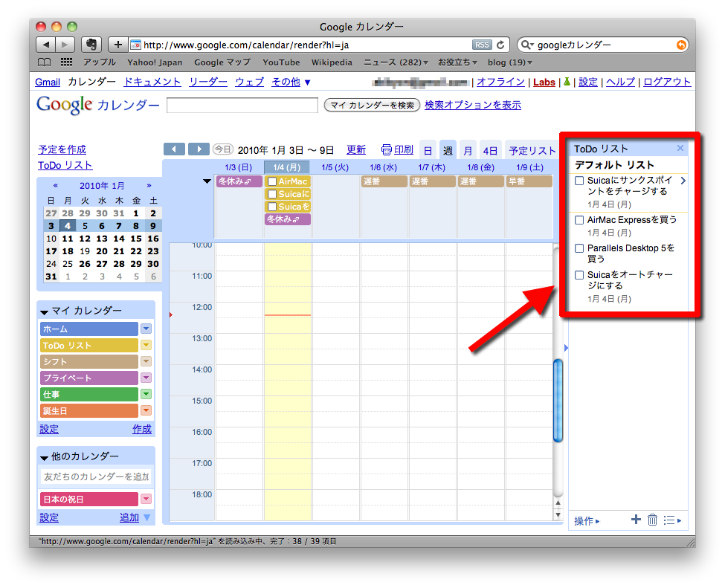Switch to the 週 week view tab

coord(448,149)
